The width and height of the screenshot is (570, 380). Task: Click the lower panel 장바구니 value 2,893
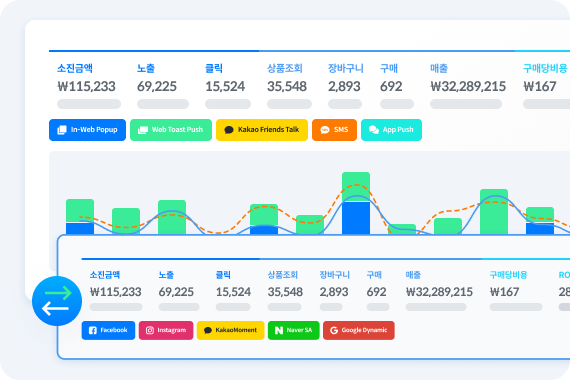pyautogui.click(x=334, y=292)
